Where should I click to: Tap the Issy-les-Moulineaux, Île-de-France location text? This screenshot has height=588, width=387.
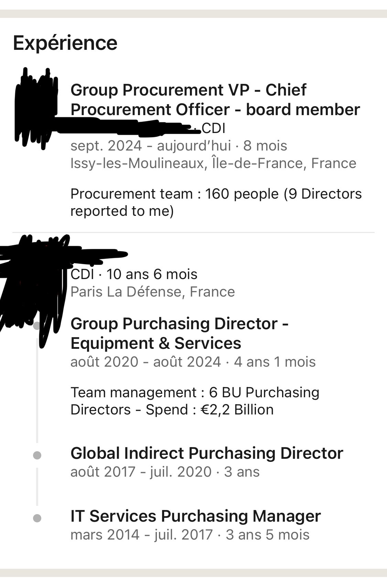tap(213, 163)
